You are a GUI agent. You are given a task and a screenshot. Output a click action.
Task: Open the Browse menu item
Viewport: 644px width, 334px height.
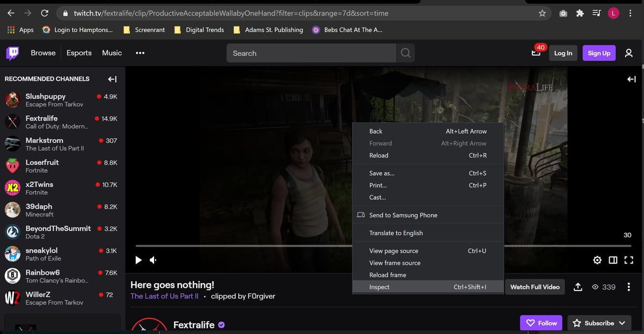tap(42, 53)
